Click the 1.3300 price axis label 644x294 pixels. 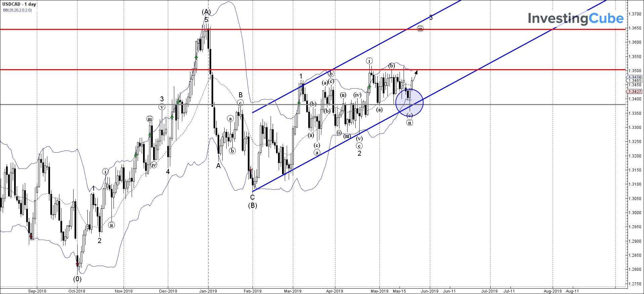click(x=635, y=128)
